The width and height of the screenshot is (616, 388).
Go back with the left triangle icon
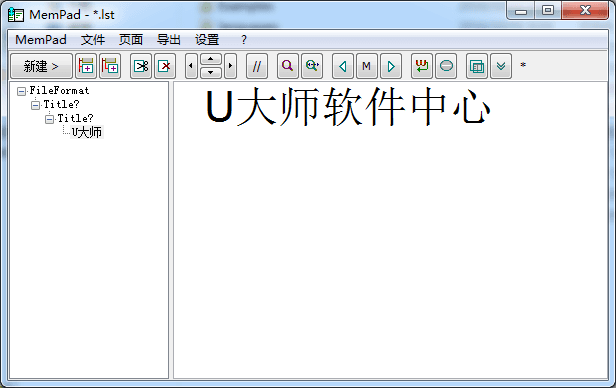click(343, 66)
